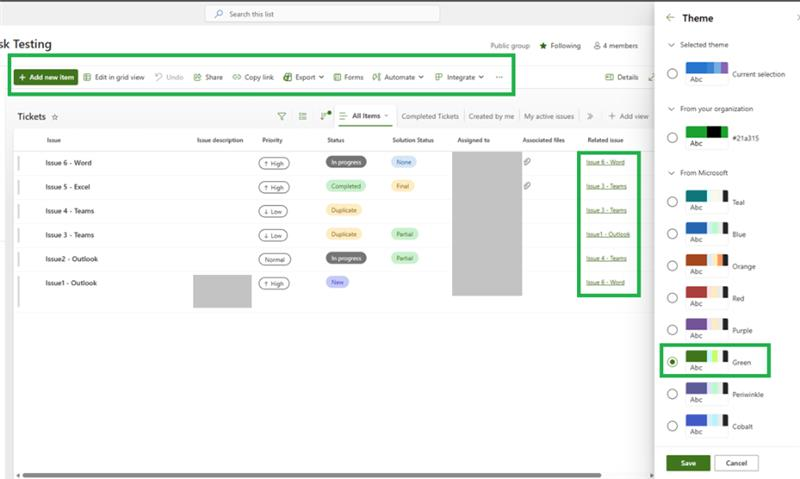Screen dimensions: 800x479
Task: Click the Orange theme color swatch
Action: click(707, 265)
